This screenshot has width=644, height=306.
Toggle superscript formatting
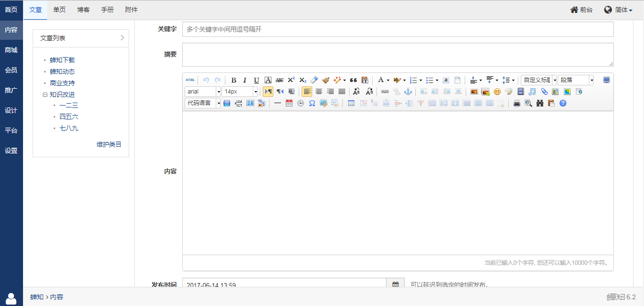tap(291, 80)
